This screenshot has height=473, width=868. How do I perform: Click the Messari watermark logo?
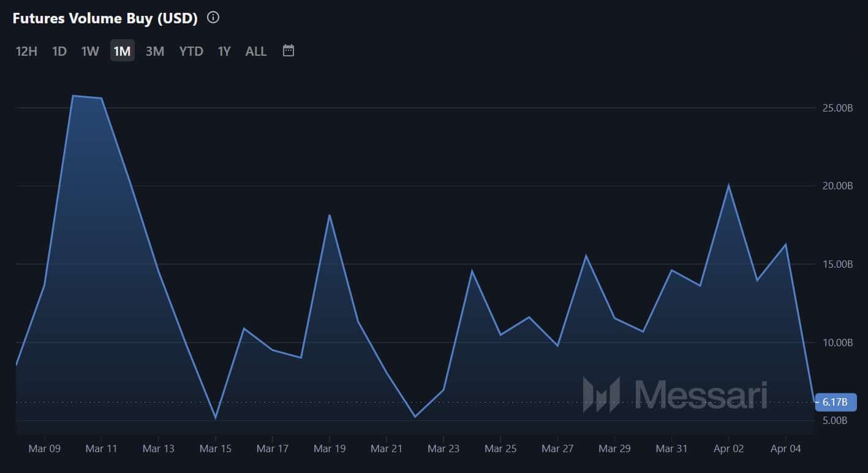[674, 394]
